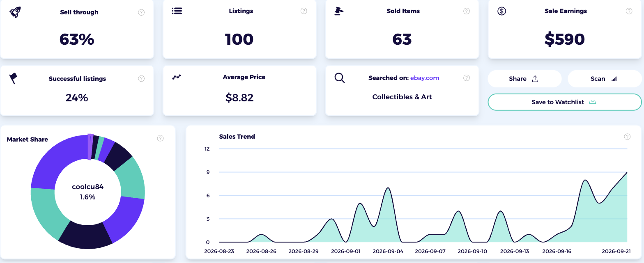Click Save to Watchlist button

[564, 102]
